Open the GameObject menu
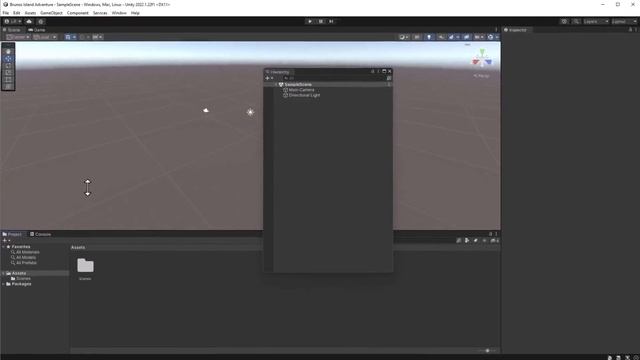 pyautogui.click(x=51, y=13)
